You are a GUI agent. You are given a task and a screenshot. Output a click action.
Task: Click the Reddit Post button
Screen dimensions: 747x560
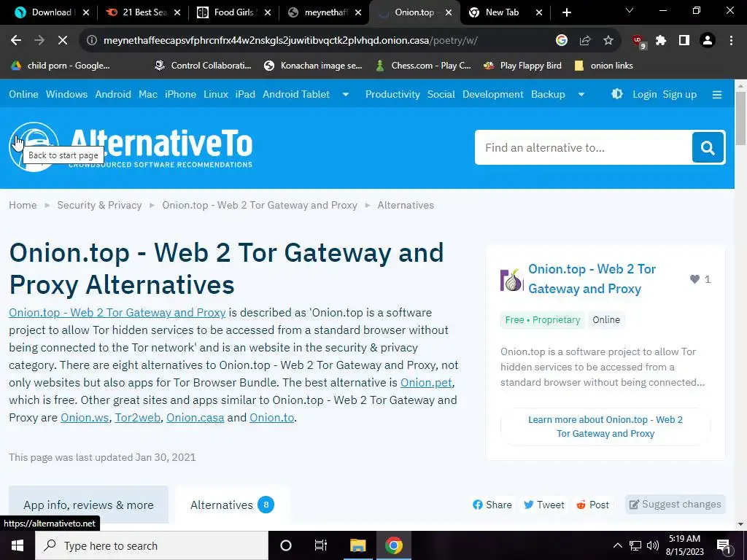pyautogui.click(x=592, y=505)
